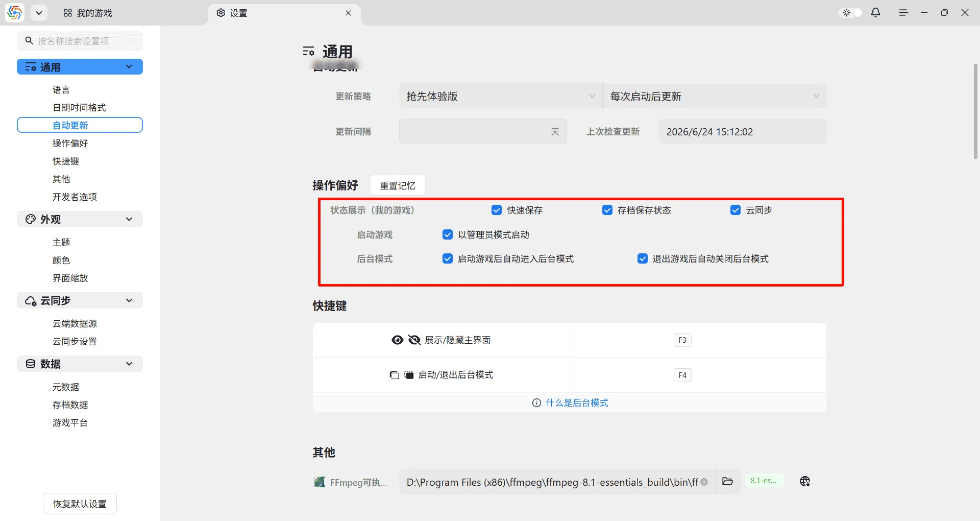The height and width of the screenshot is (521, 980).
Task: Collapse the 通用 sidebar section
Action: pos(80,67)
